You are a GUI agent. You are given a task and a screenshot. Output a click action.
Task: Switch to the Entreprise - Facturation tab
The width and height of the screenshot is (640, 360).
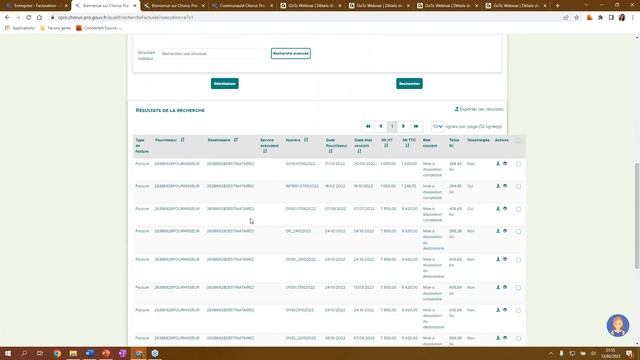(x=36, y=6)
